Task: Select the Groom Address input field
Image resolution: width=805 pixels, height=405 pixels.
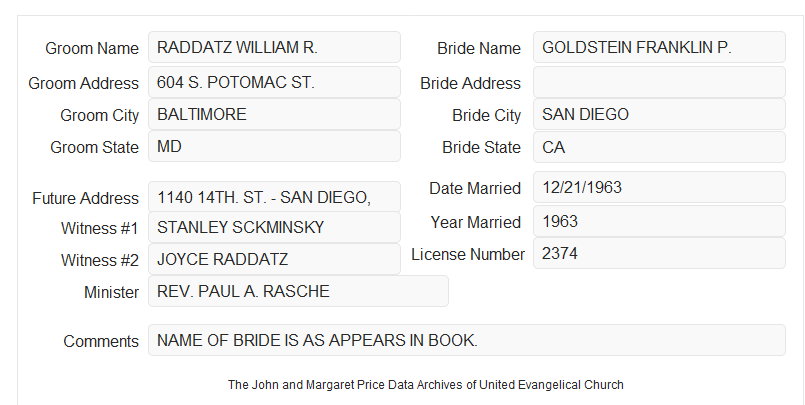Action: pos(274,82)
